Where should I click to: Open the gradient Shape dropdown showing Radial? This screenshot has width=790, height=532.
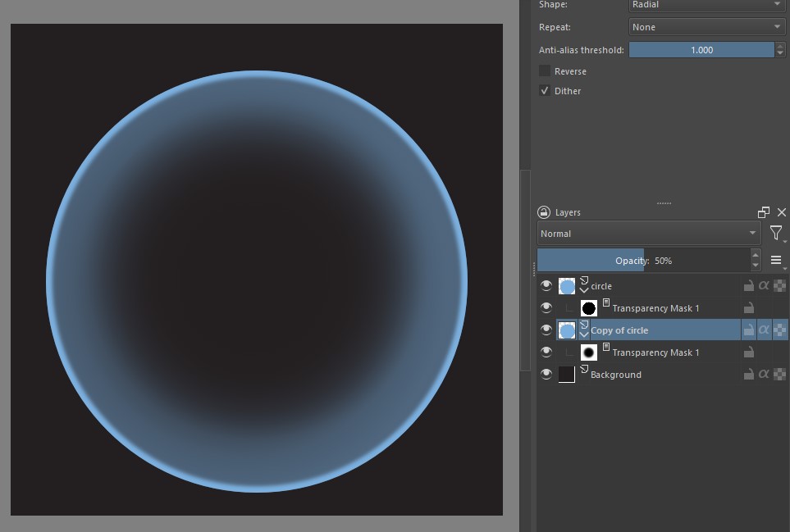tap(706, 5)
